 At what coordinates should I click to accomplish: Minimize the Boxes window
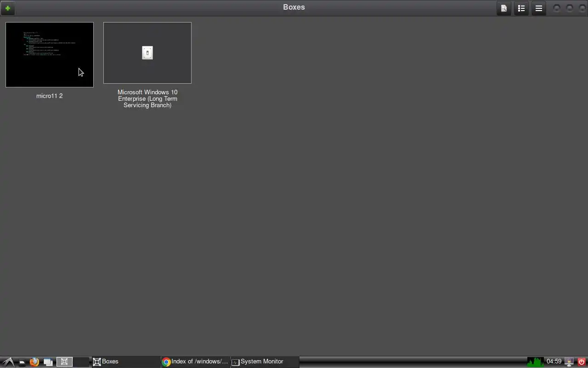(556, 8)
